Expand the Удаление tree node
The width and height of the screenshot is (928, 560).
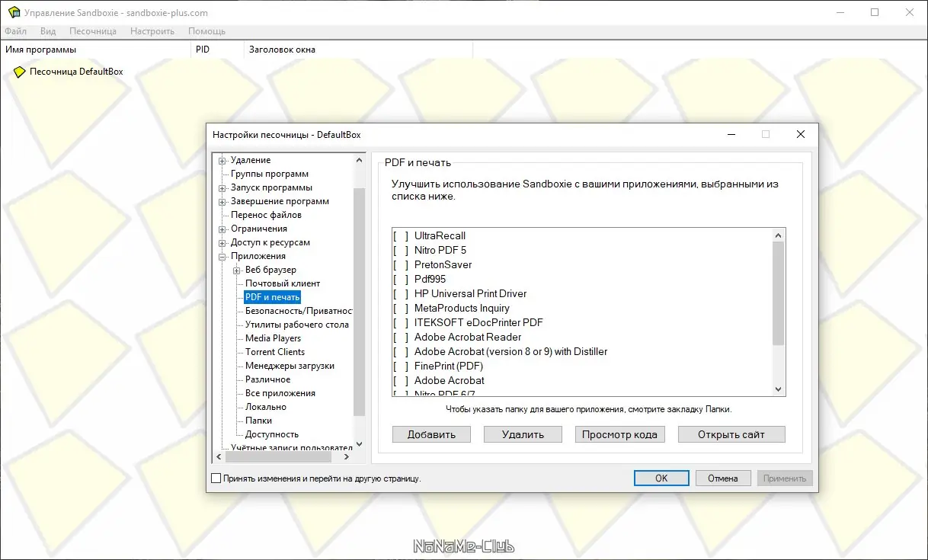coord(222,160)
